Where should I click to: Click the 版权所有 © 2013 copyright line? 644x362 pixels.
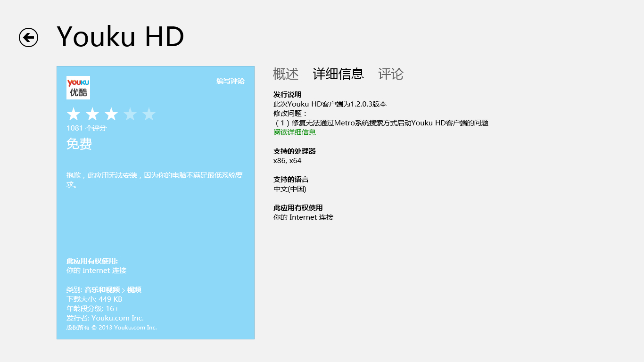coord(112,328)
